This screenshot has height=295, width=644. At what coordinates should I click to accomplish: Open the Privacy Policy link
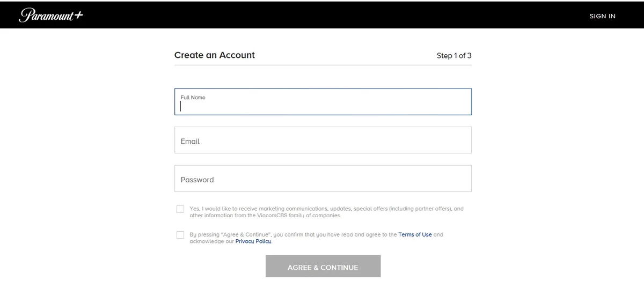(x=253, y=241)
